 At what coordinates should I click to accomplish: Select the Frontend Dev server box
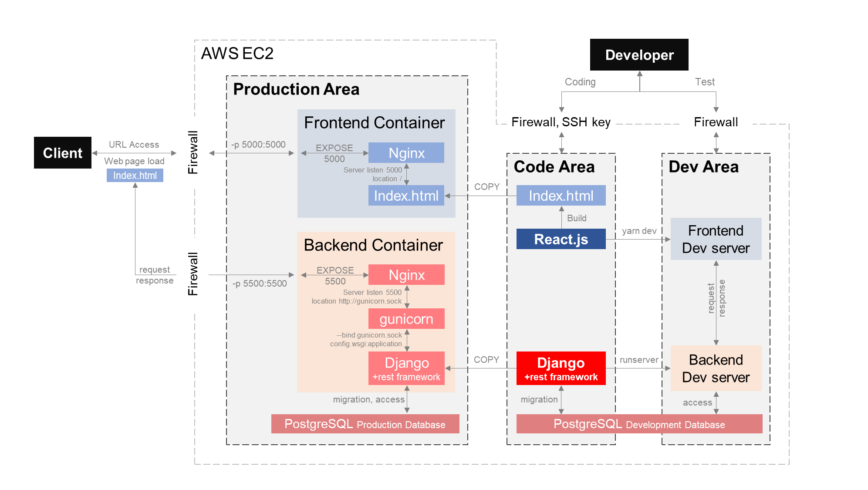pos(716,239)
